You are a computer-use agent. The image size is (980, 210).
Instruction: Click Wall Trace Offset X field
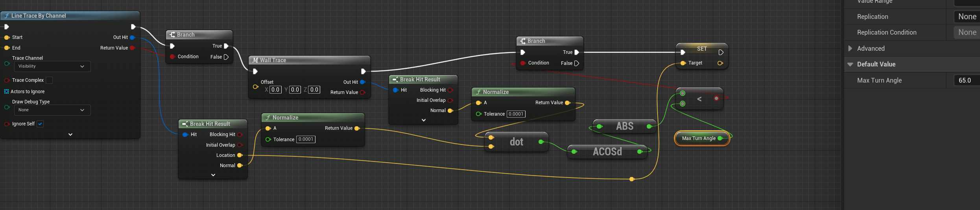(x=275, y=90)
